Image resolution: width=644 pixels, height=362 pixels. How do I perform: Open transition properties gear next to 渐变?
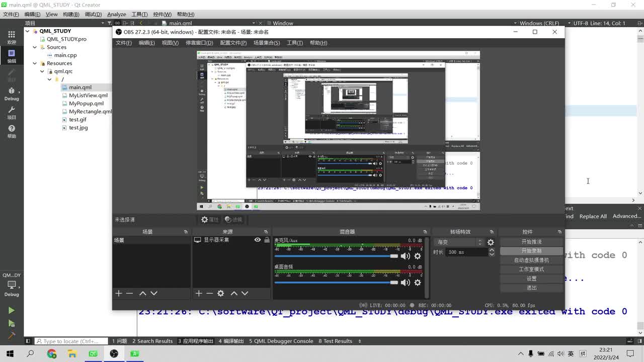click(491, 242)
